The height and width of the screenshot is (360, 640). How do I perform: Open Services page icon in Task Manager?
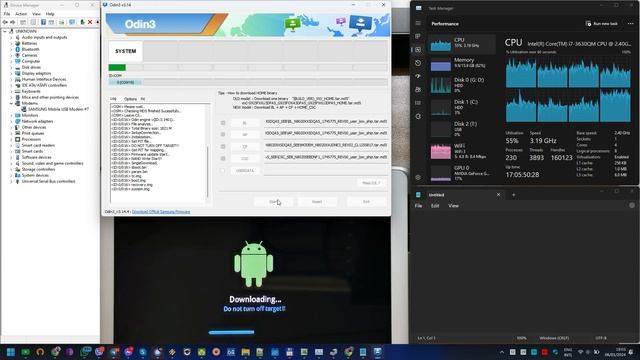[x=418, y=116]
